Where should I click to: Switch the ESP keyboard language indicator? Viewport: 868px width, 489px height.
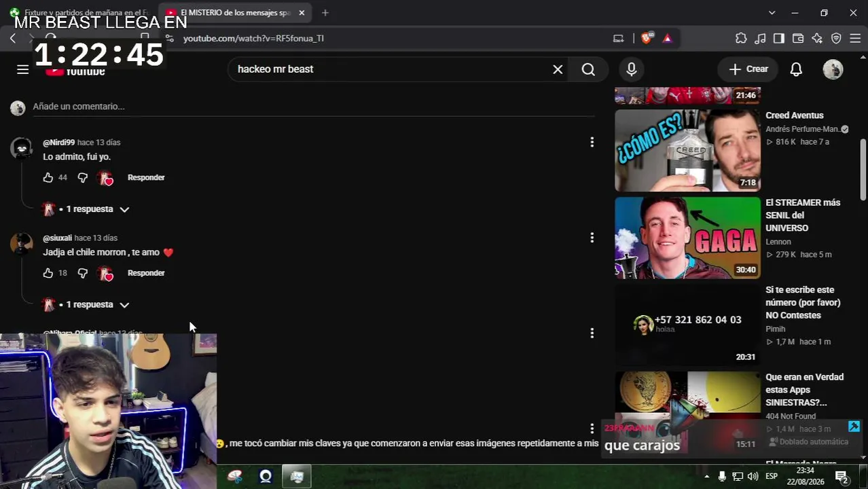(x=772, y=477)
